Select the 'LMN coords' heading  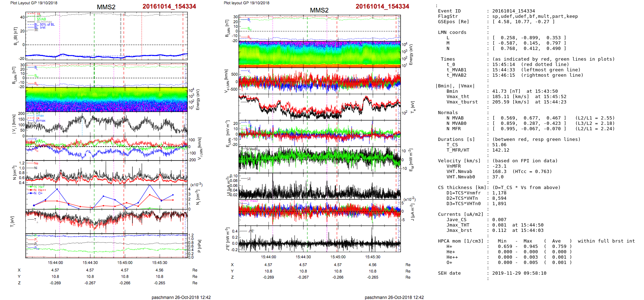(x=452, y=32)
